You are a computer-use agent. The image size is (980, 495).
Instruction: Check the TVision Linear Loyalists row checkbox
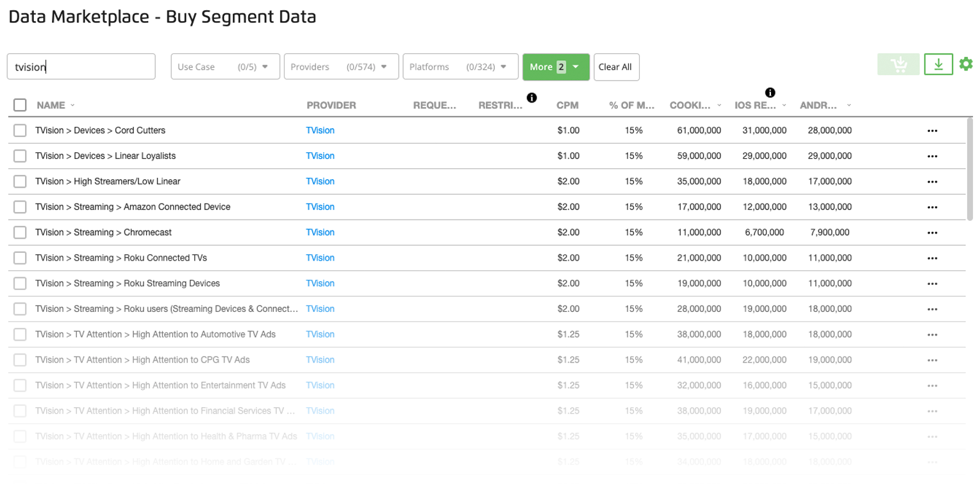coord(19,156)
